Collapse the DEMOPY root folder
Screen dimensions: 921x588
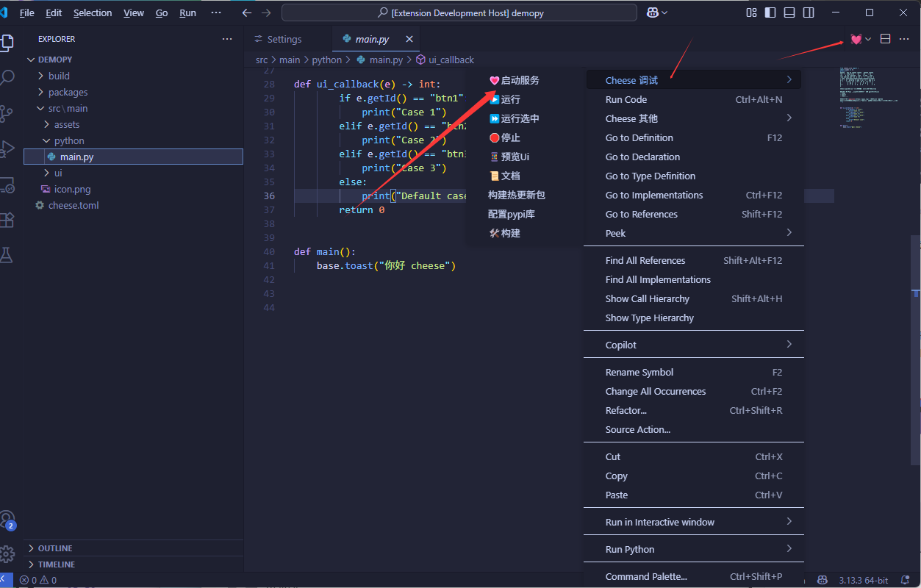click(55, 60)
